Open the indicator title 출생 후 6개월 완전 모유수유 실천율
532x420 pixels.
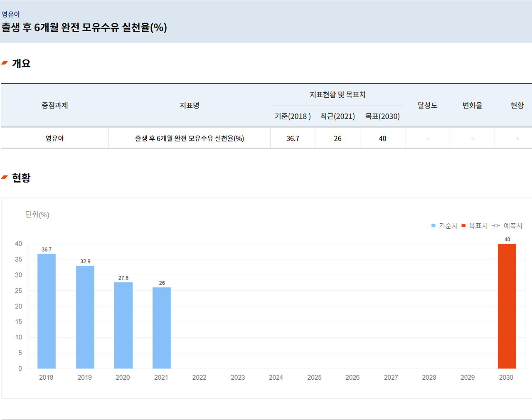83,29
